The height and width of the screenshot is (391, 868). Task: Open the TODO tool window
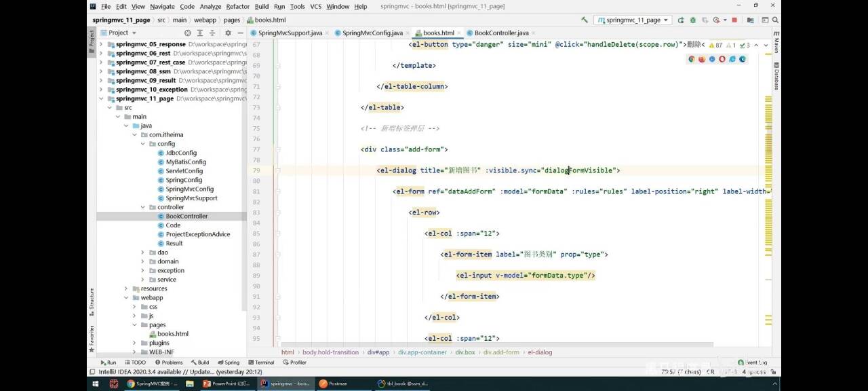[134, 362]
